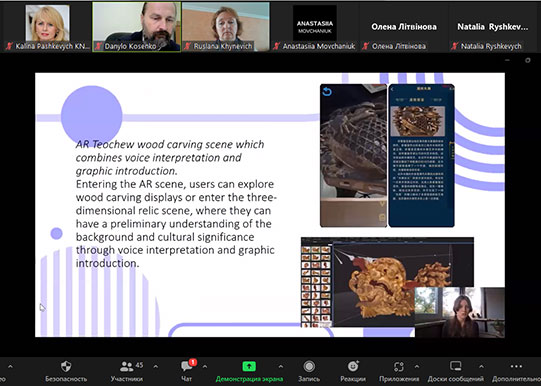Expand the video options arrow at far left
The height and width of the screenshot is (386, 541).
[x=10, y=366]
